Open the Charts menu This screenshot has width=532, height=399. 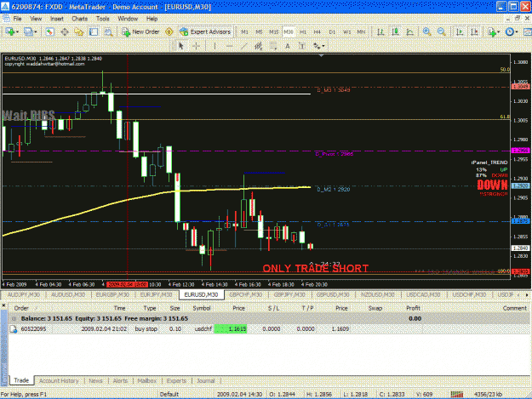pyautogui.click(x=80, y=19)
